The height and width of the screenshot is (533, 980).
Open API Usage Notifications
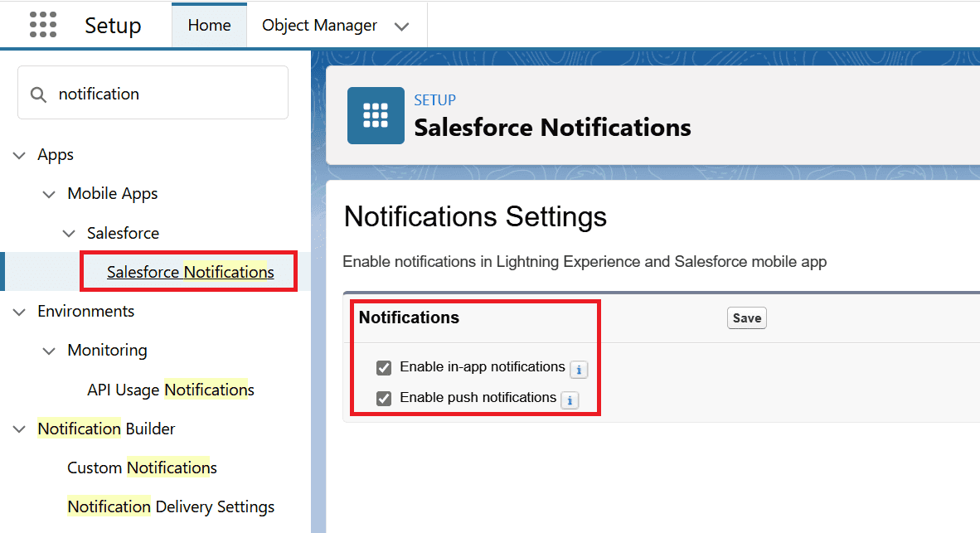171,390
